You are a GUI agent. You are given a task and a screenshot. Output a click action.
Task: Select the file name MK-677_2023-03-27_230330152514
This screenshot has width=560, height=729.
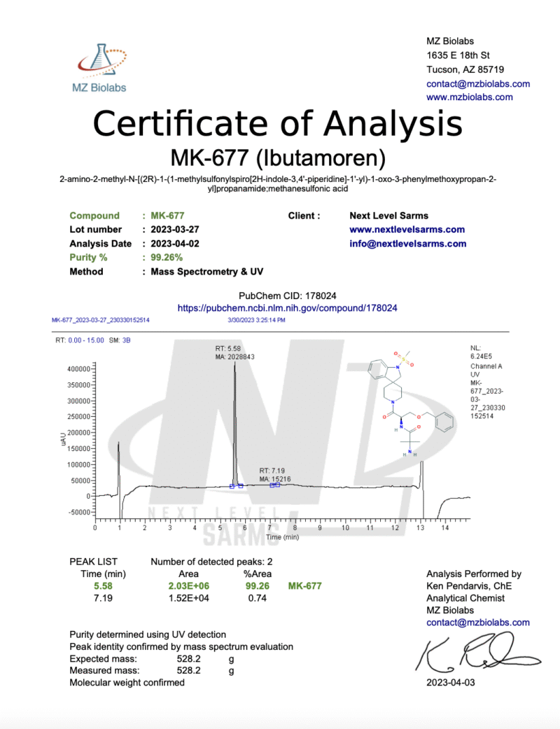(x=100, y=320)
